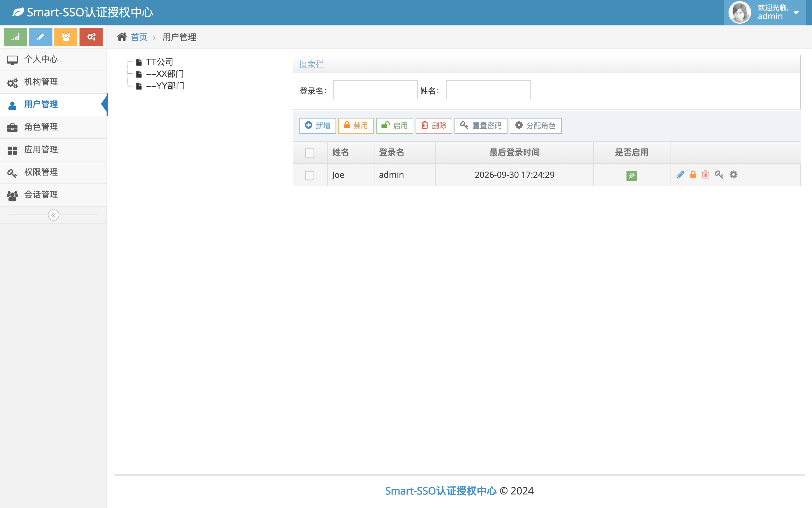Click the 新增 button
Image resolution: width=812 pixels, height=508 pixels.
click(317, 126)
